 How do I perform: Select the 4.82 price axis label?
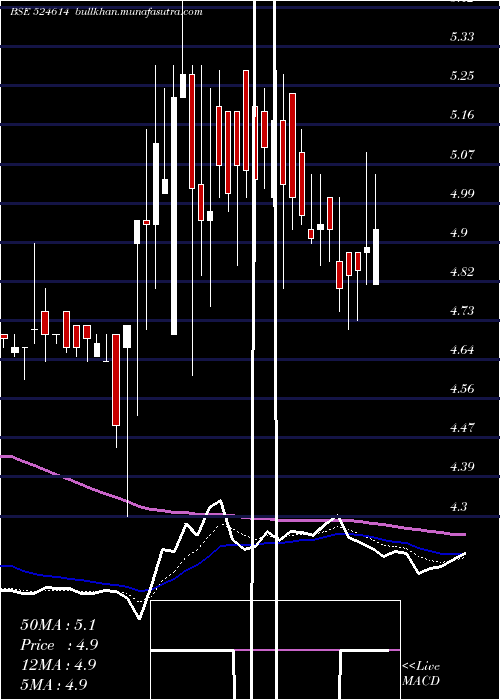click(x=462, y=272)
